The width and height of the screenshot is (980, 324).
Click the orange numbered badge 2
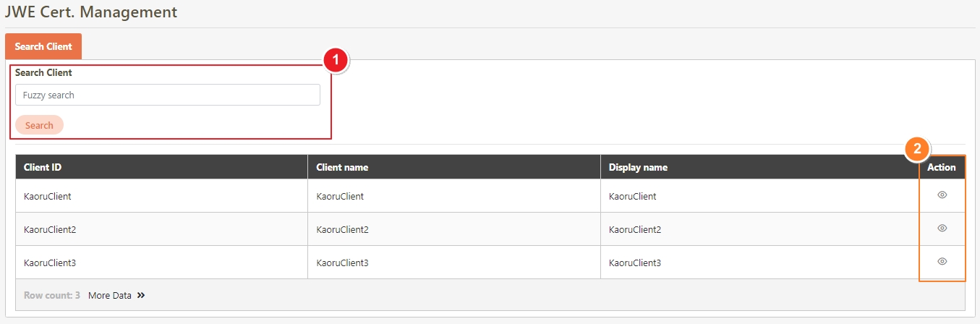(917, 150)
